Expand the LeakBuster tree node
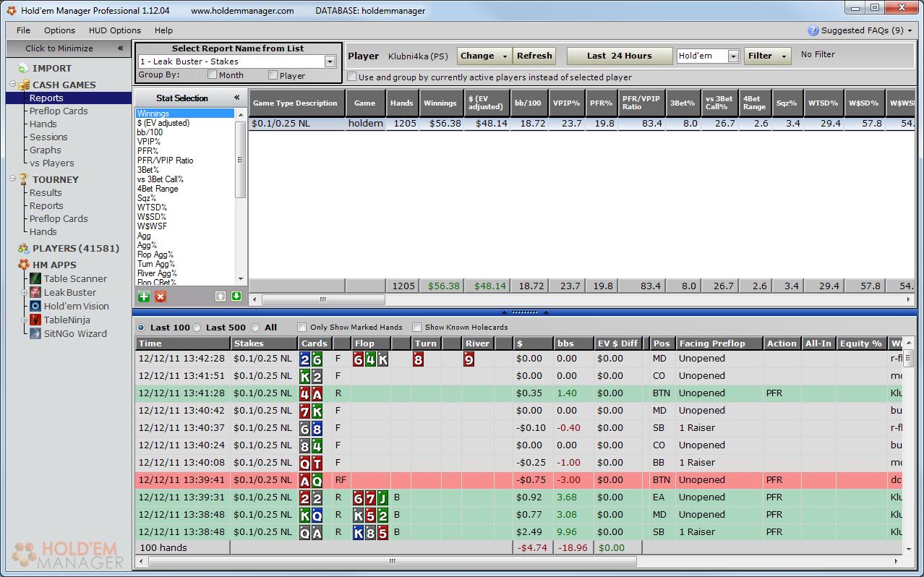 (25, 292)
